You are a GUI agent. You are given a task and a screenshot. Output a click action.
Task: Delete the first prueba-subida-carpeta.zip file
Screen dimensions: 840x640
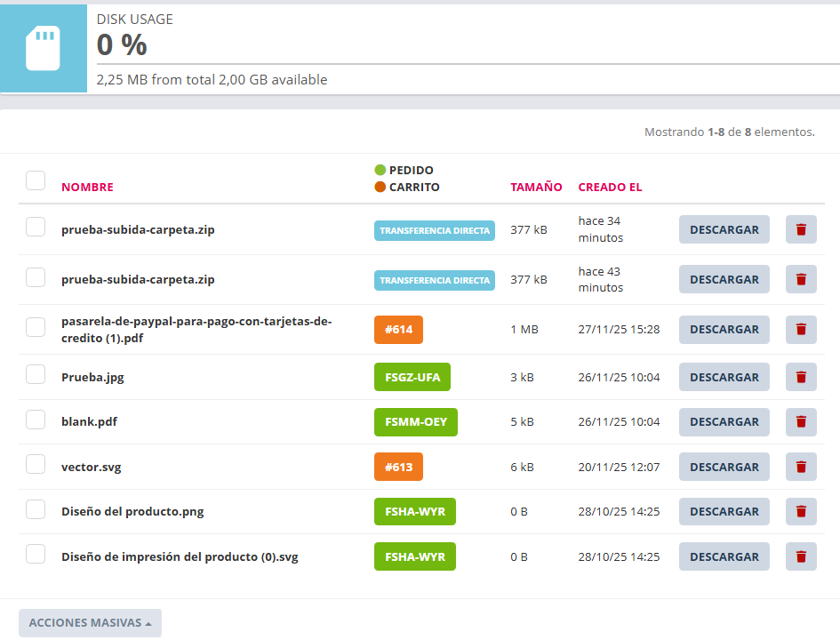(x=801, y=229)
